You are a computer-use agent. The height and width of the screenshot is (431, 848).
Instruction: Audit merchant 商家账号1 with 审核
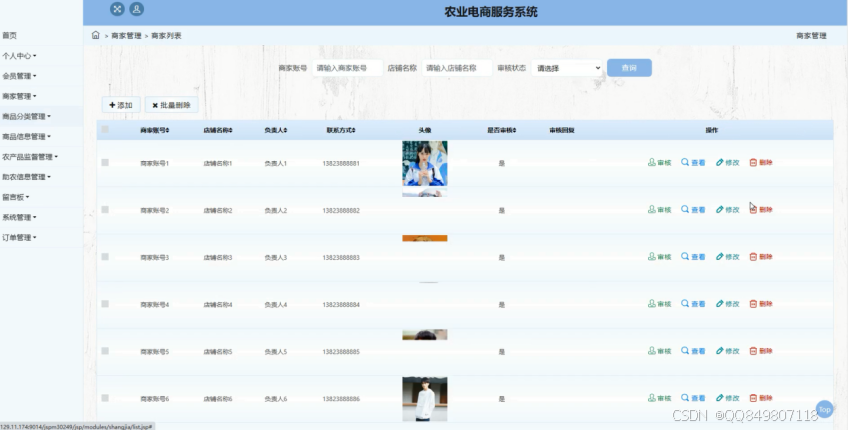[660, 163]
